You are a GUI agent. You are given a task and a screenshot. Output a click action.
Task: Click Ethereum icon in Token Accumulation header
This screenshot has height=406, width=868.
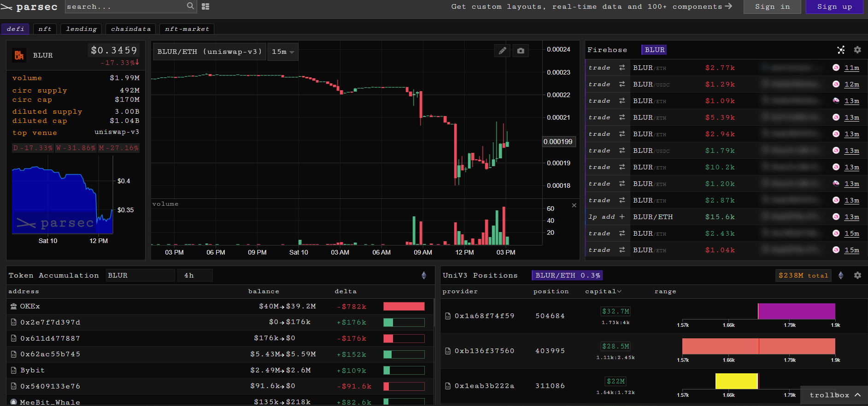424,275
